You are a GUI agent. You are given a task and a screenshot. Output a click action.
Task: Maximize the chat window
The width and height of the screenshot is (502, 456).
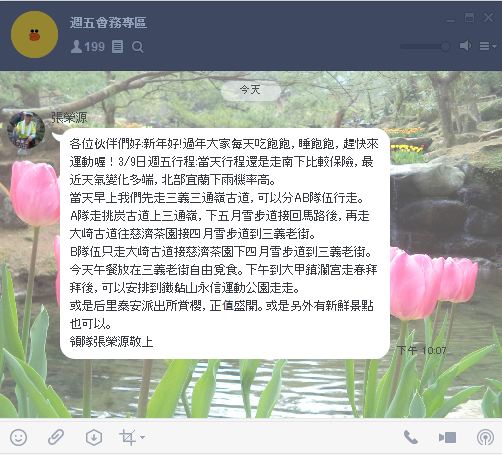coord(469,18)
